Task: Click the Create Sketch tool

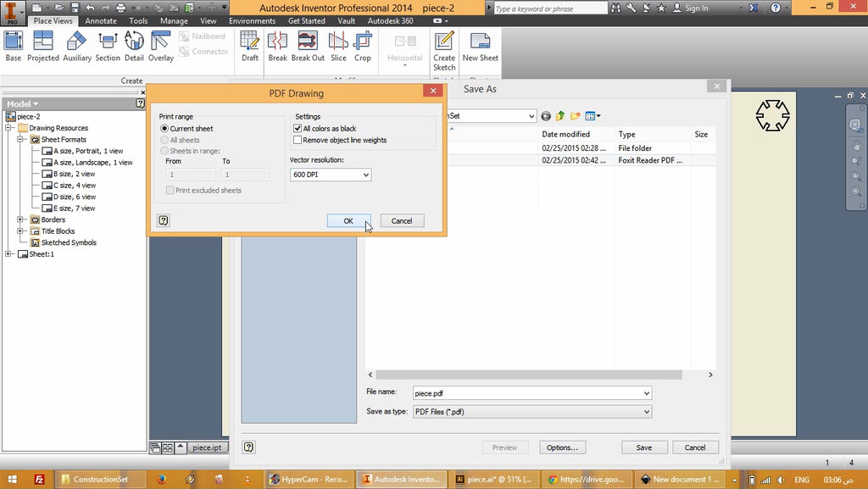Action: pos(444,51)
